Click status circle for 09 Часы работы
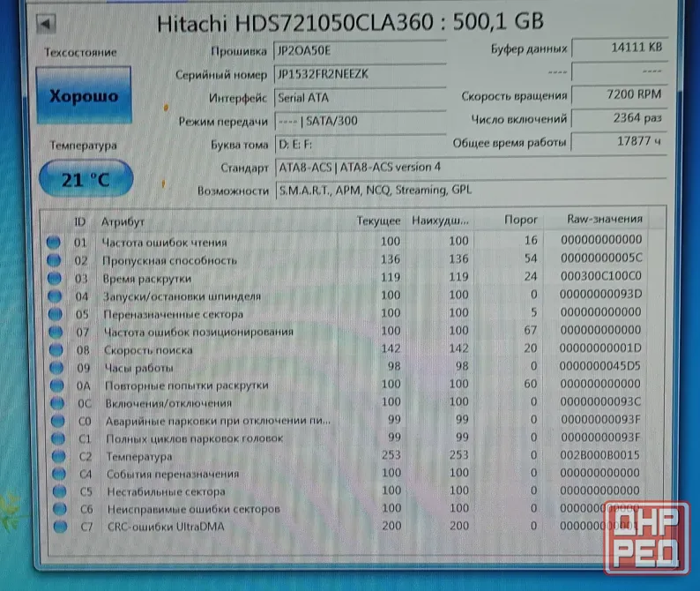Viewport: 700px width, 591px height. (56, 368)
